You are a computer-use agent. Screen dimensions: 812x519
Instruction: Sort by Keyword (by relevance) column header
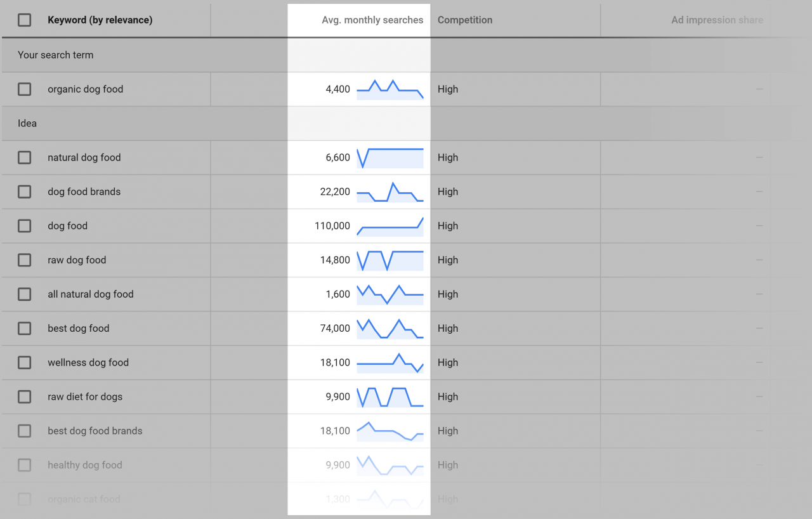(100, 20)
